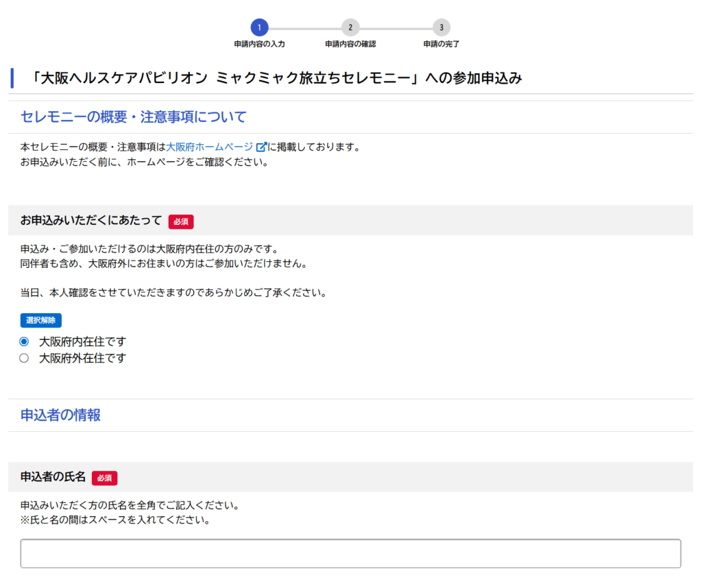Click the 申込者の情報 section heading
Image resolution: width=702 pixels, height=588 pixels.
[60, 415]
